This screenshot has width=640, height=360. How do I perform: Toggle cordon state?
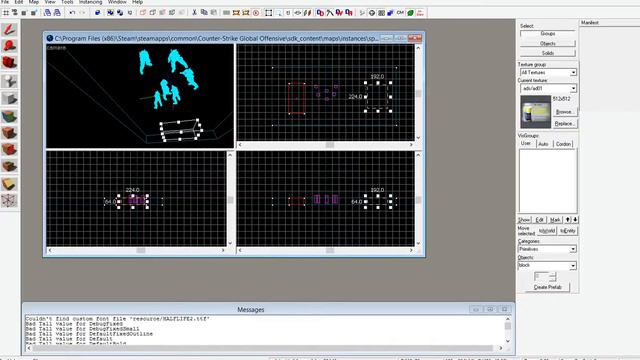236,13
